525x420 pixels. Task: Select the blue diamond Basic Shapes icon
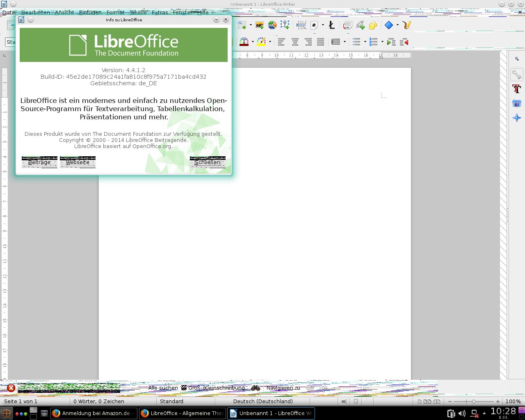389,25
